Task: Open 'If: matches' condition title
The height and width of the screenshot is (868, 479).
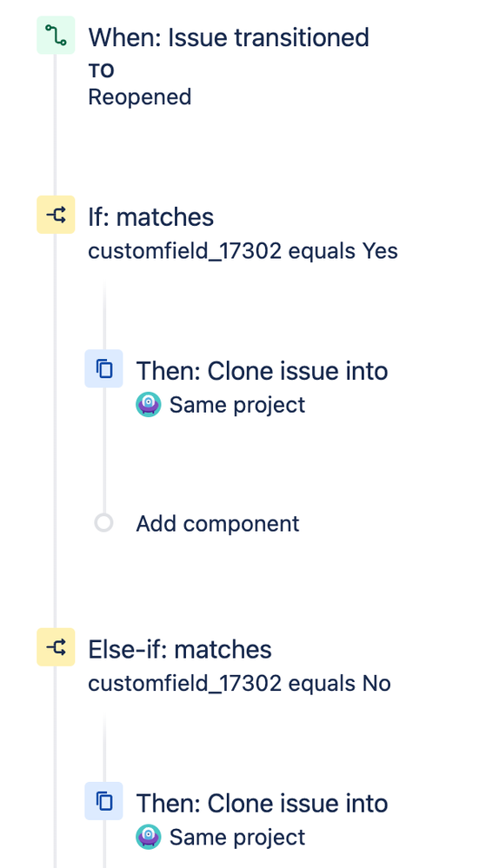Action: pyautogui.click(x=150, y=216)
